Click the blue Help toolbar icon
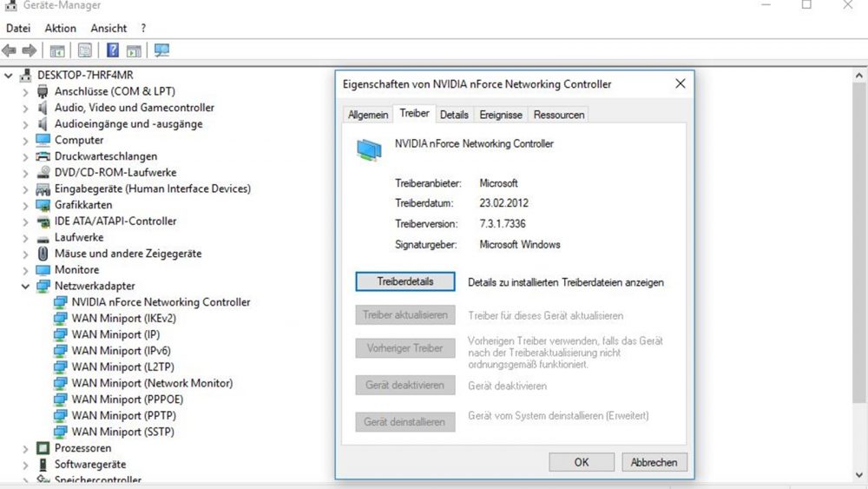Screen dimensions: 868x489 click(x=112, y=51)
